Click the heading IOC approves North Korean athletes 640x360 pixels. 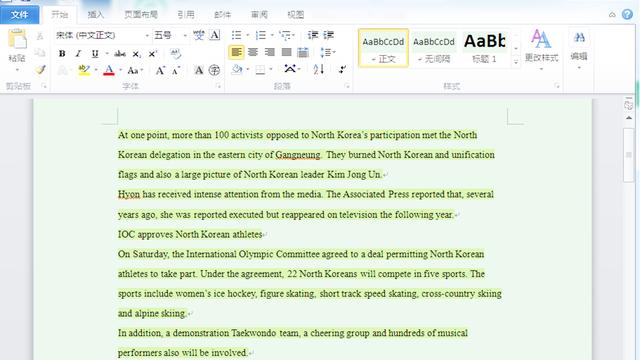point(190,234)
